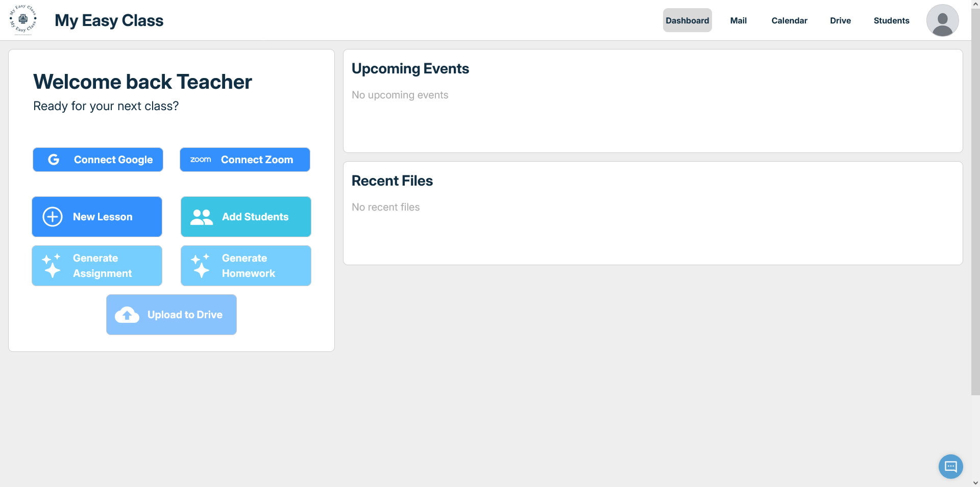Click the plus circle icon on New Lesson
Viewport: 980px width, 487px height.
click(53, 217)
